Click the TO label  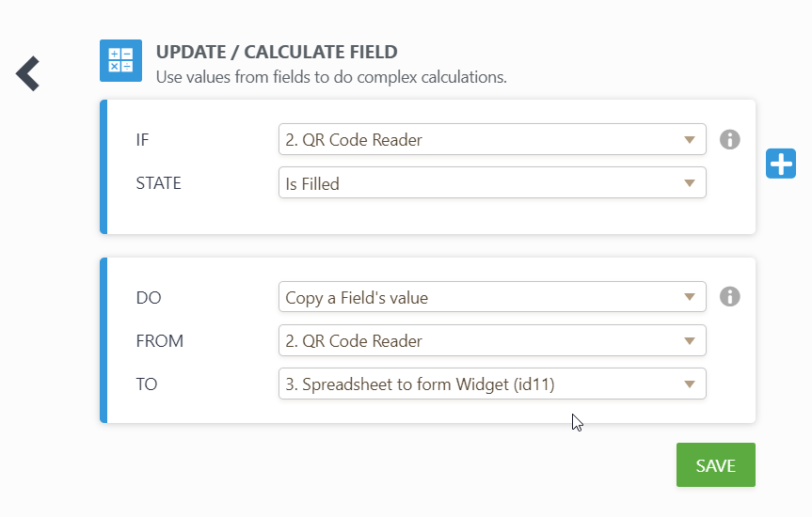[147, 384]
